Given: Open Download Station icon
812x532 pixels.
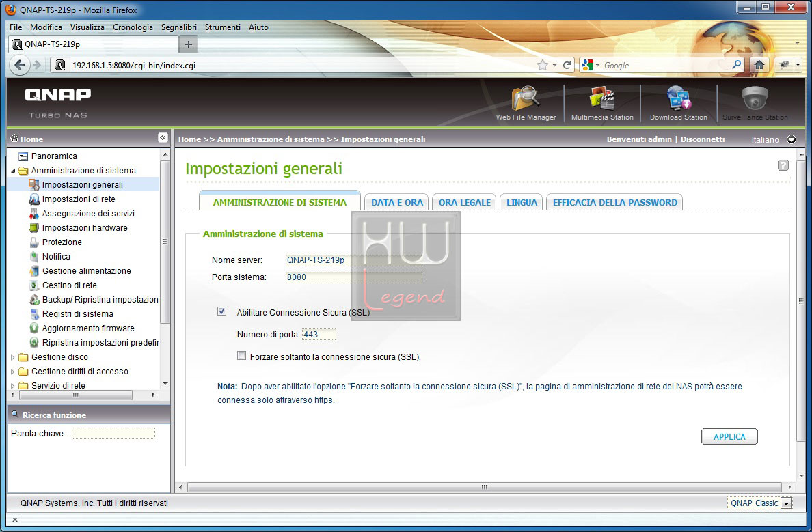Looking at the screenshot, I should pyautogui.click(x=679, y=99).
